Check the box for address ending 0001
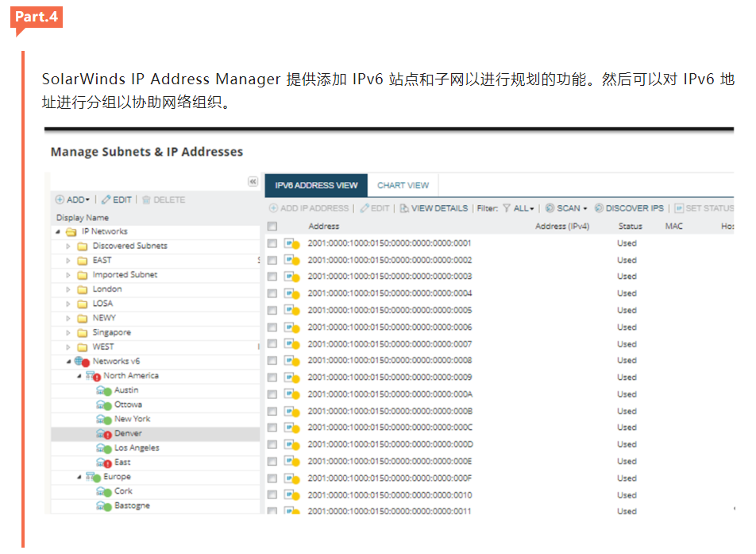Screen dimensions: 756x554 point(272,243)
